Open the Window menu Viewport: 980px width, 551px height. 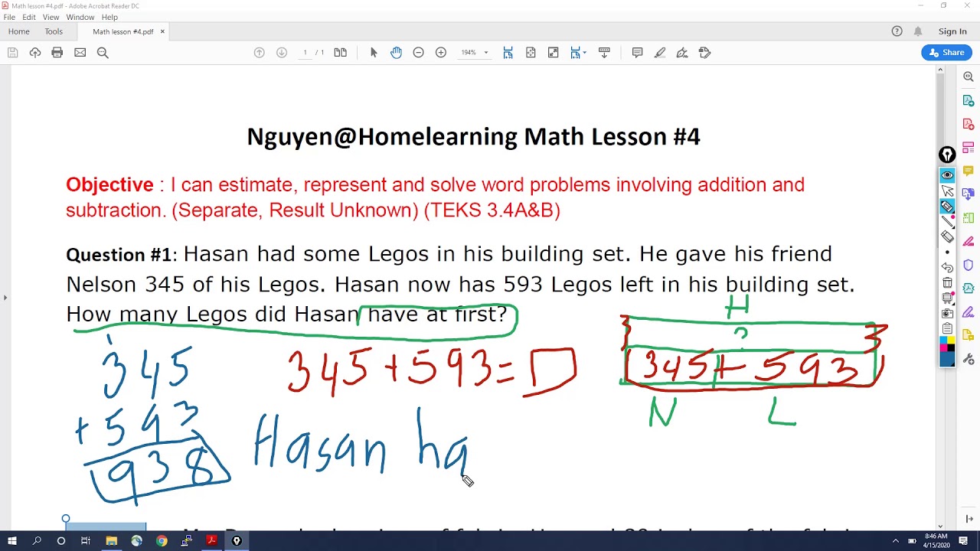[x=80, y=17]
